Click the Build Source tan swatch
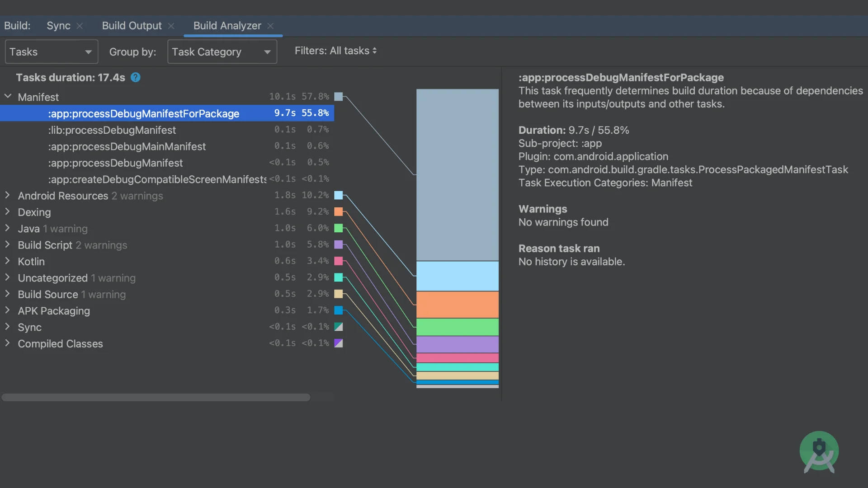The height and width of the screenshot is (488, 868). pyautogui.click(x=339, y=294)
